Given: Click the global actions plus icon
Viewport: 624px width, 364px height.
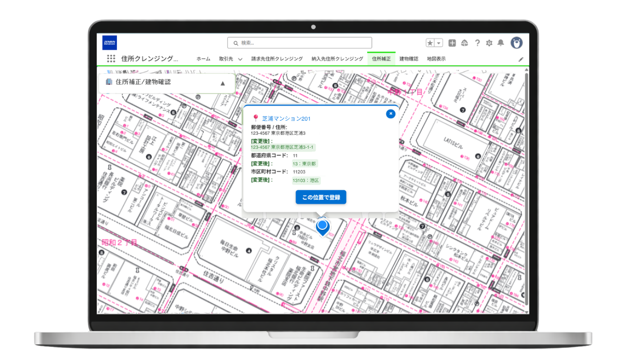Looking at the screenshot, I should click(452, 43).
